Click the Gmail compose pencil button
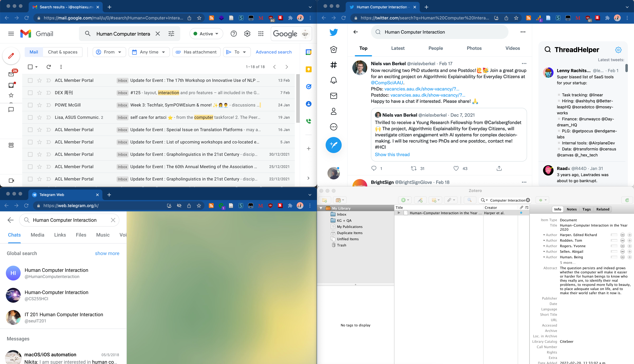 pos(11,55)
